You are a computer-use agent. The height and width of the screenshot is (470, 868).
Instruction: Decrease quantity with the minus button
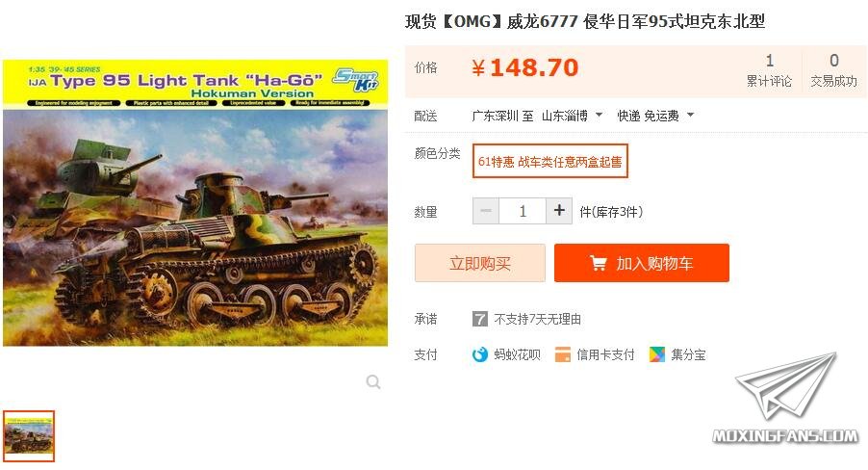(x=486, y=211)
